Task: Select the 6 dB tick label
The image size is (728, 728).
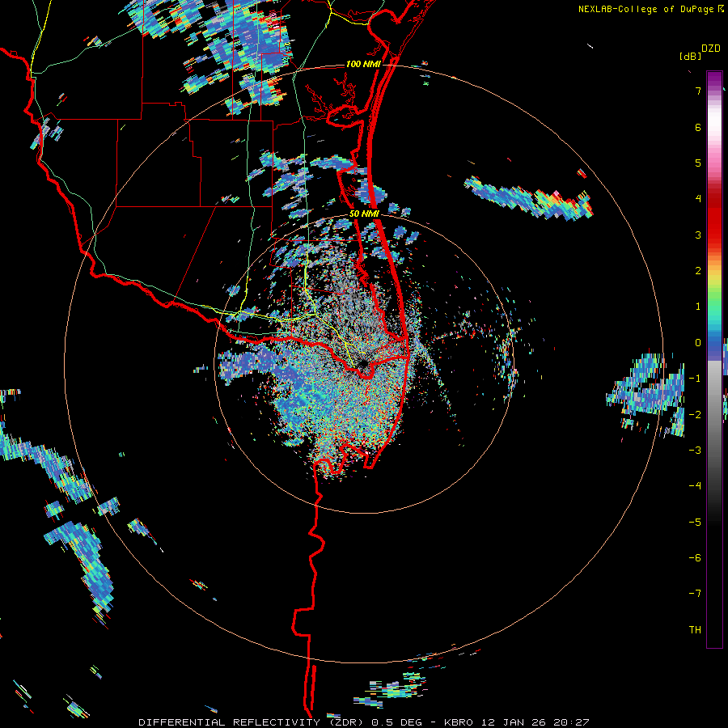Action: [x=698, y=127]
